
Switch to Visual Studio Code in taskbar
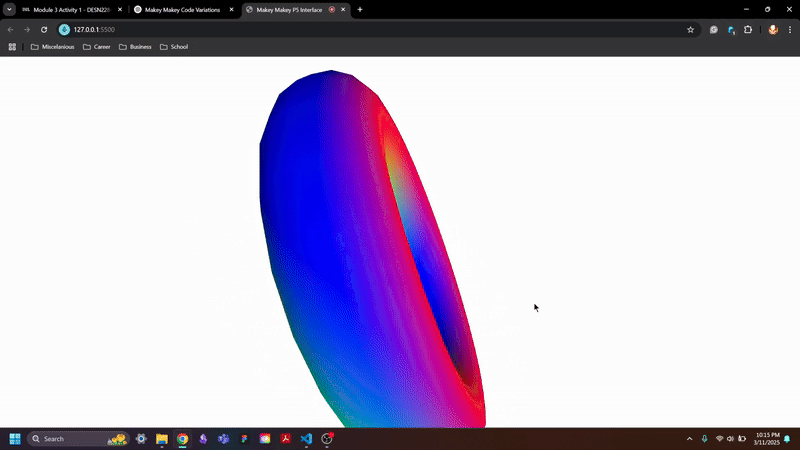[306, 439]
